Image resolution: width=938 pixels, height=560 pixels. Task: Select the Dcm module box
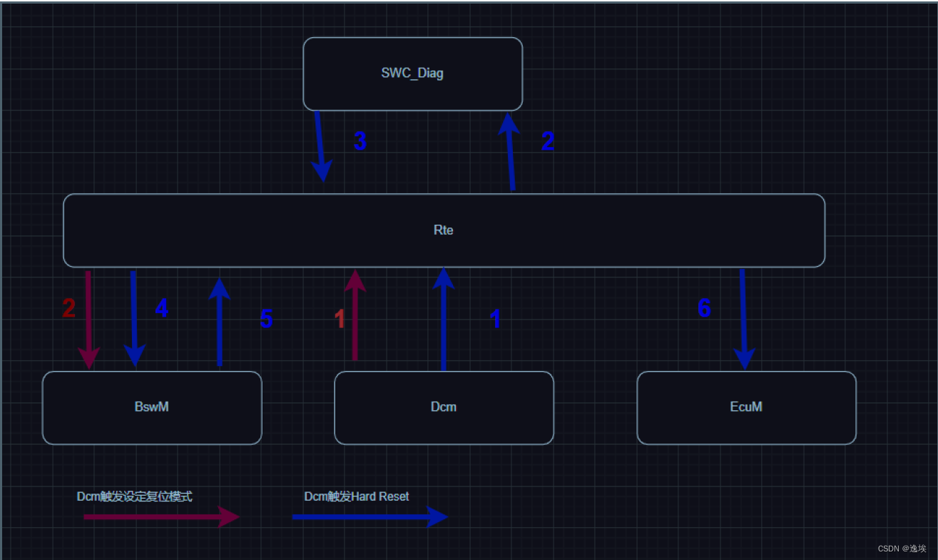pyautogui.click(x=444, y=407)
